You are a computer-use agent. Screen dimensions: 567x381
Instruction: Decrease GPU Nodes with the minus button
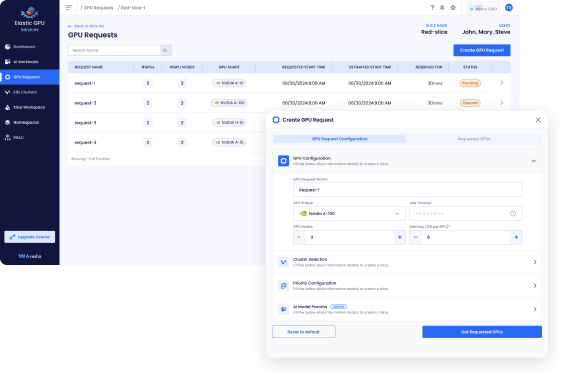(299, 237)
